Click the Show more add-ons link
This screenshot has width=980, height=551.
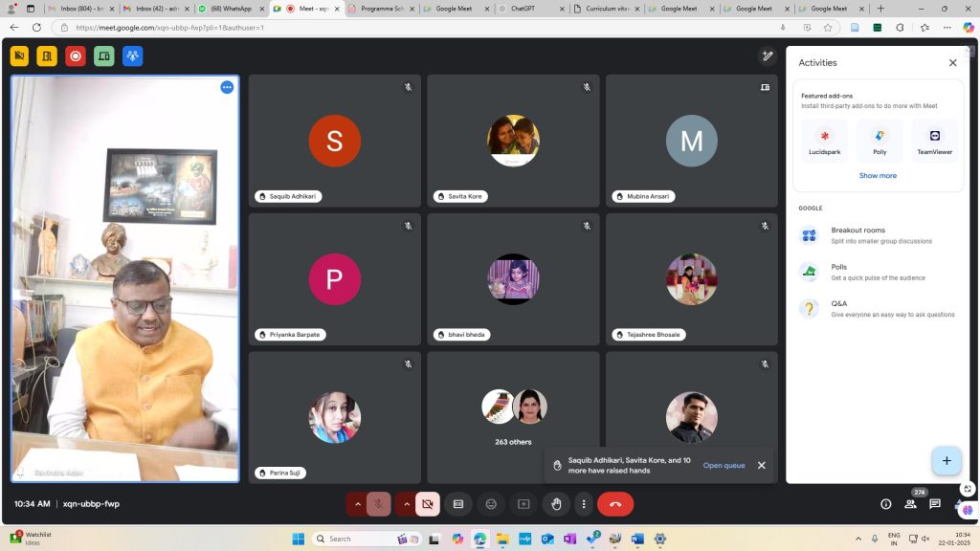878,176
